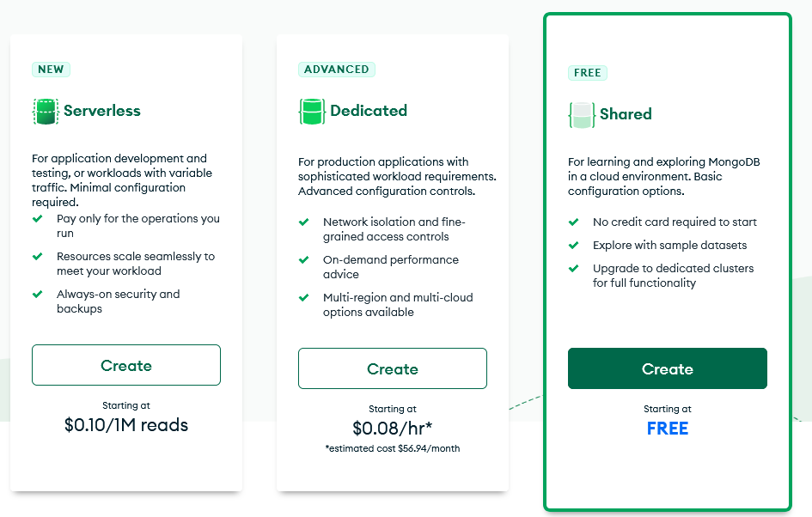Screen dimensions: 812x517
Task: Click the Dedicated cluster icon
Action: pos(312,112)
